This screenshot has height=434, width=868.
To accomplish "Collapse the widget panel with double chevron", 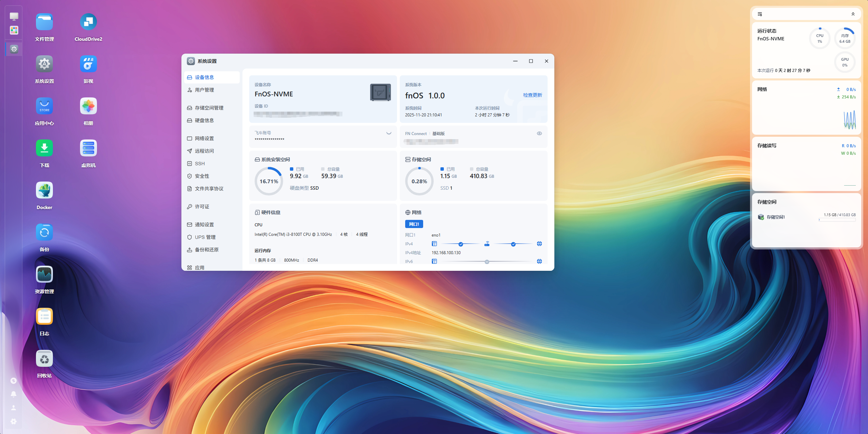I will click(853, 14).
